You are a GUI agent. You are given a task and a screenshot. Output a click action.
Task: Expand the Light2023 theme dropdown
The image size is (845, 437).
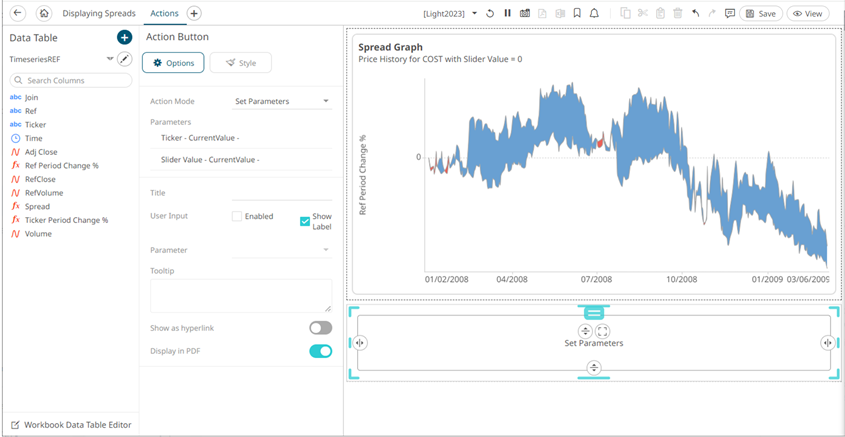click(474, 14)
